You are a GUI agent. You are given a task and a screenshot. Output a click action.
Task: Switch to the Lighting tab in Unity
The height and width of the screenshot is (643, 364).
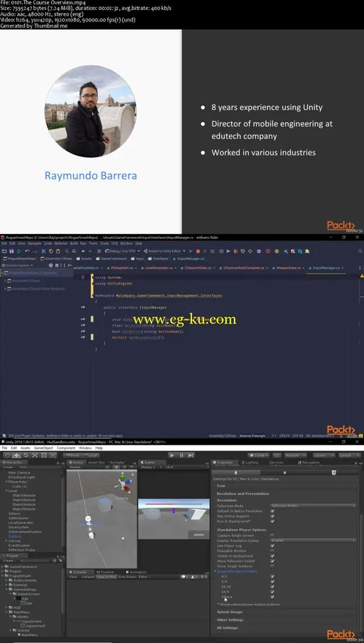coord(250,462)
